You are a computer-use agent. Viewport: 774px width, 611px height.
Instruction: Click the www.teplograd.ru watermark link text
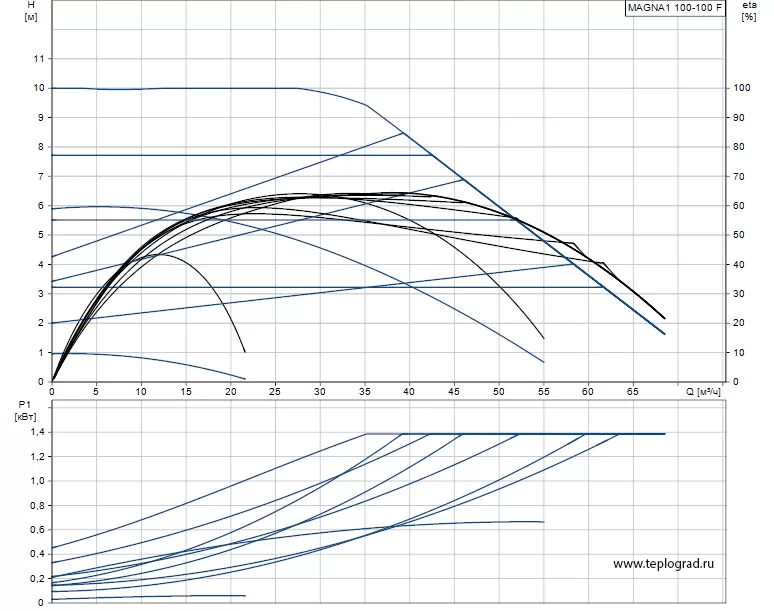click(663, 564)
